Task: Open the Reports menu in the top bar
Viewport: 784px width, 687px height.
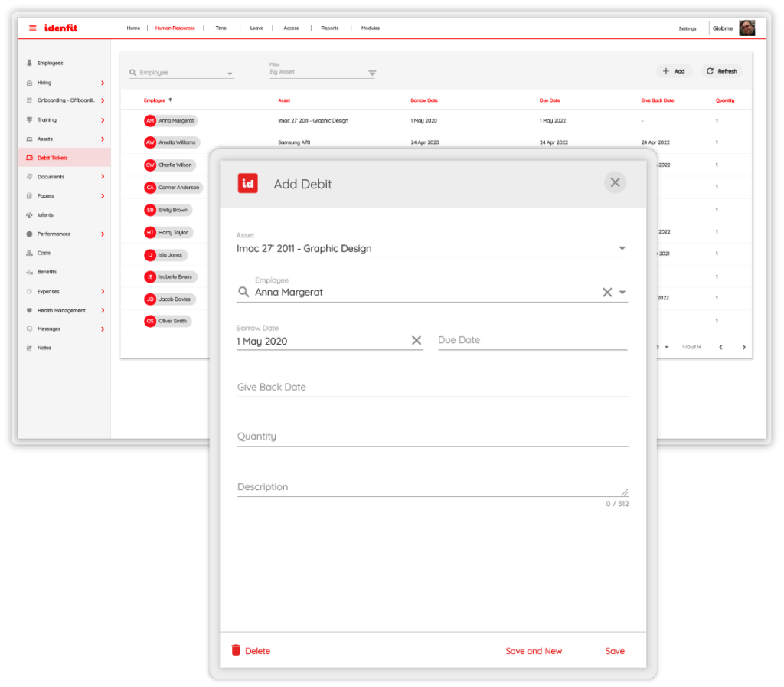Action: [x=329, y=28]
